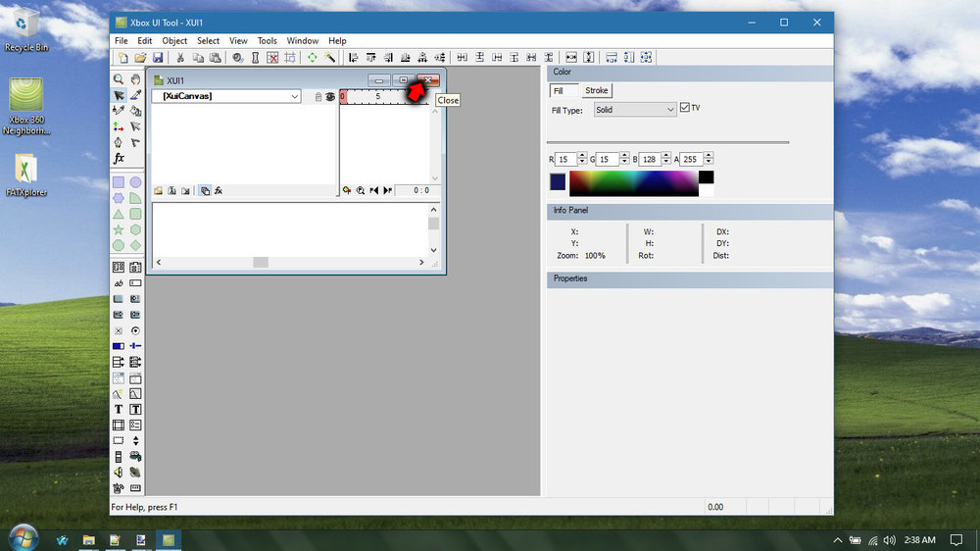This screenshot has height=551, width=980.
Task: Select the arrow Selection tool
Action: coord(119,95)
